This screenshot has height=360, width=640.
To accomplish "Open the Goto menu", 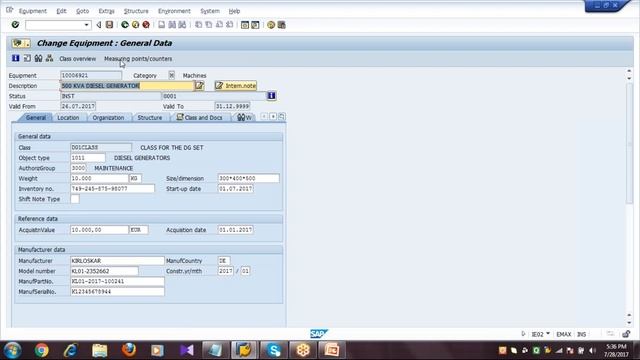I will click(82, 11).
